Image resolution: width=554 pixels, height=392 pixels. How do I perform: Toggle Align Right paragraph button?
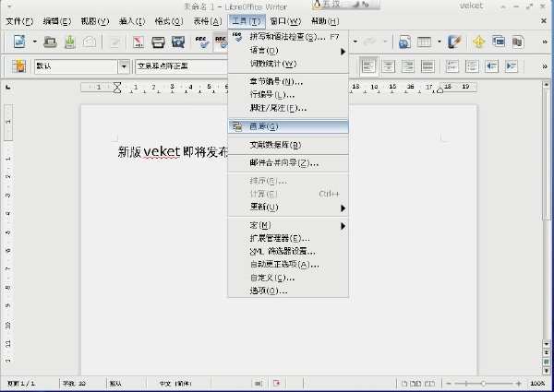(408, 66)
